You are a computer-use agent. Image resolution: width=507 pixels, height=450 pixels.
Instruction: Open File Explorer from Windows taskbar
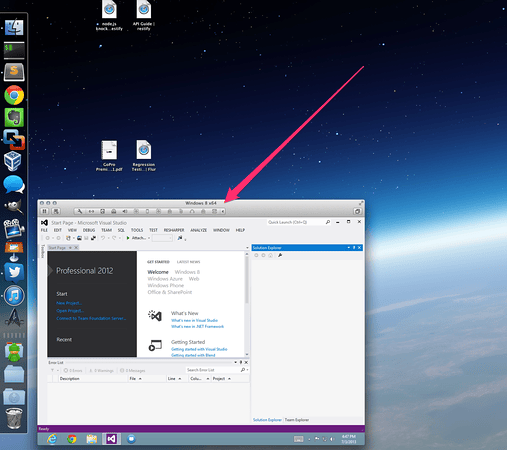click(x=92, y=439)
